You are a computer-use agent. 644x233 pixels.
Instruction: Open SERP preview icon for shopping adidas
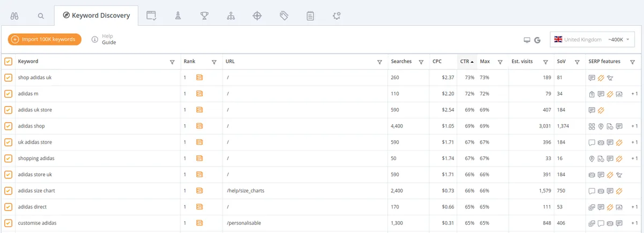pos(200,158)
